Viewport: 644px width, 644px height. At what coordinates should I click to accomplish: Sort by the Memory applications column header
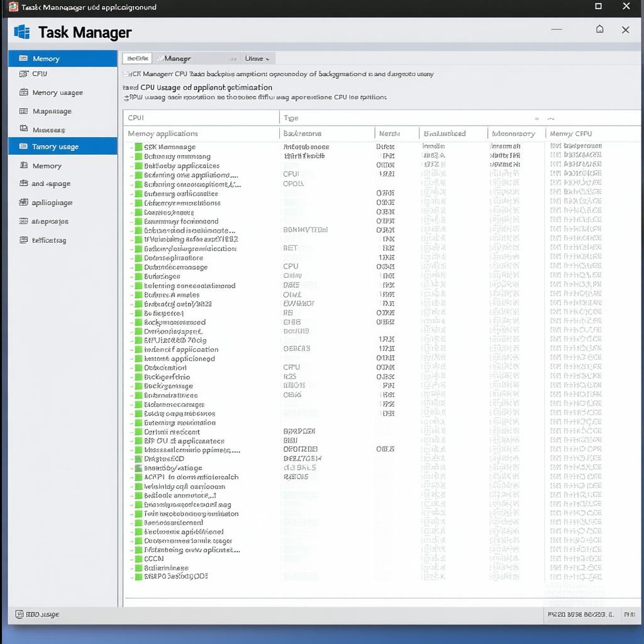coord(163,133)
